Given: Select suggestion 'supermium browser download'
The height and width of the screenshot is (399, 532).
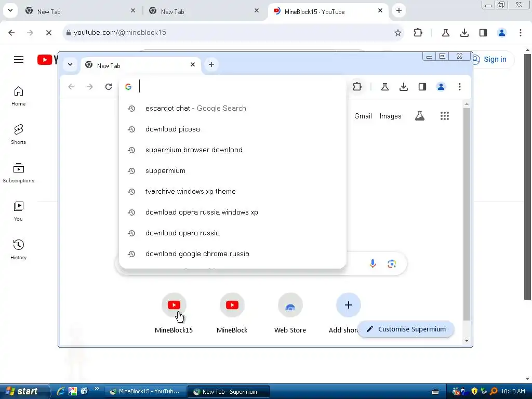Looking at the screenshot, I should coord(233,150).
